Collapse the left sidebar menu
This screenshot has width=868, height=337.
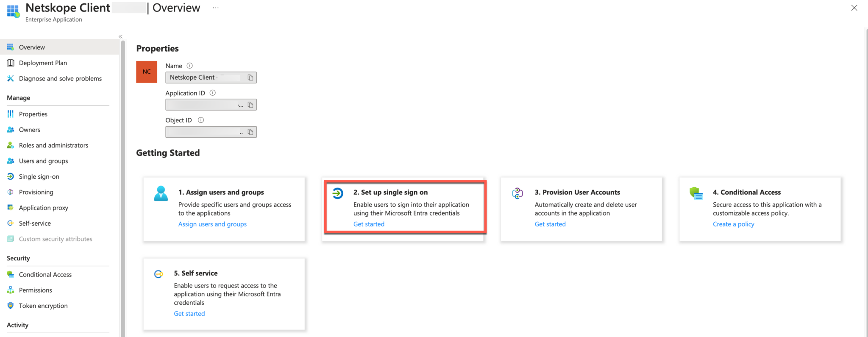120,37
